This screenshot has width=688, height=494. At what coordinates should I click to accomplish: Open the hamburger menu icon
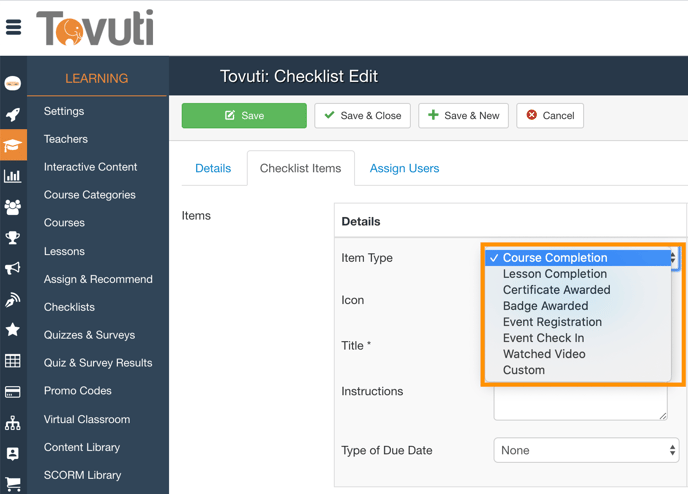(x=14, y=28)
